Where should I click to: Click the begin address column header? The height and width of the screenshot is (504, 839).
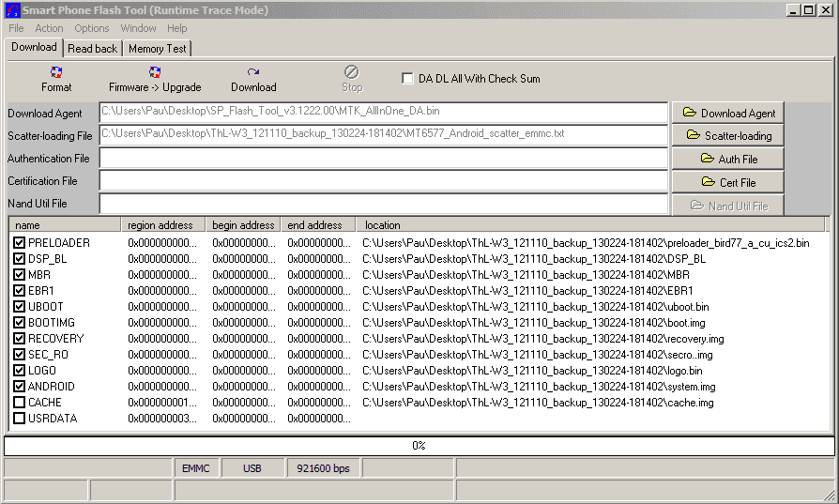[243, 224]
